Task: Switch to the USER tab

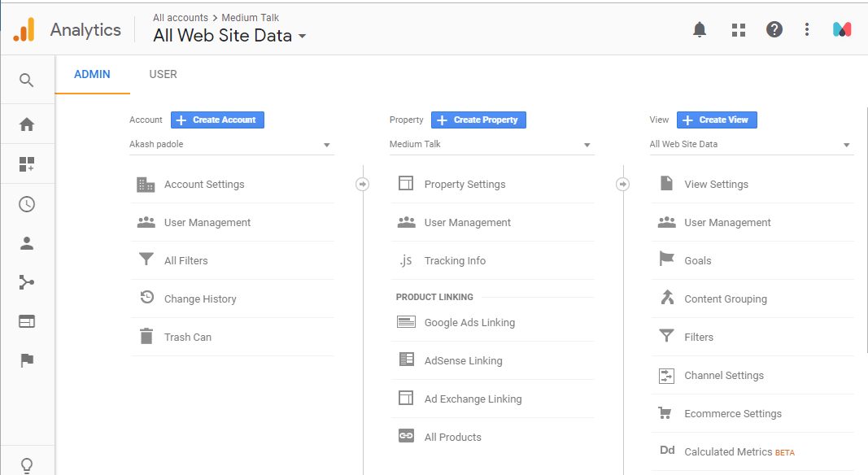Action: pos(163,74)
